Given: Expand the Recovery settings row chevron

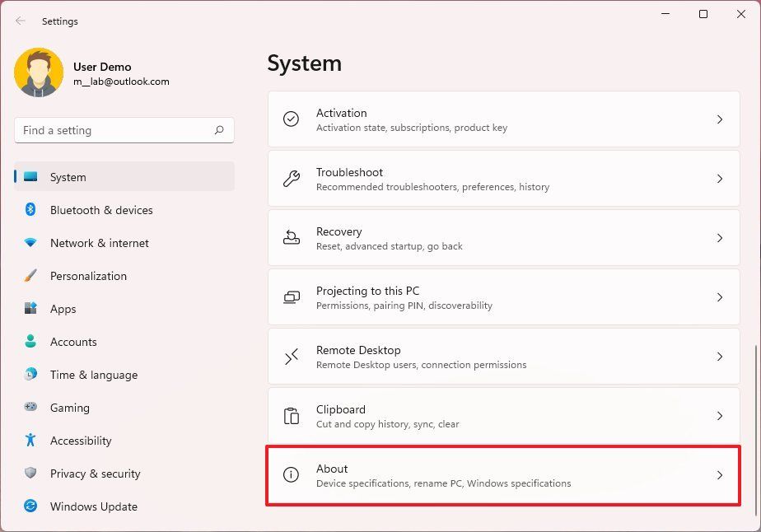Looking at the screenshot, I should pyautogui.click(x=720, y=238).
